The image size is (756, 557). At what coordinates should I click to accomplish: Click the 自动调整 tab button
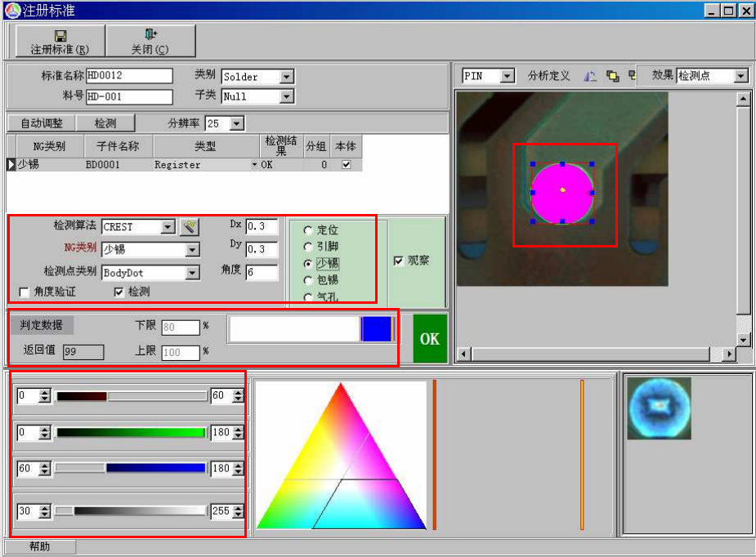(x=42, y=123)
